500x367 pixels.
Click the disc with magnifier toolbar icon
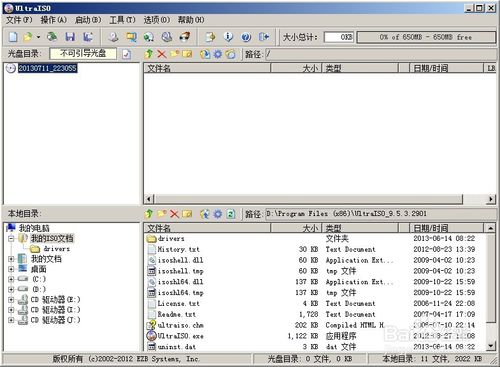(167, 37)
